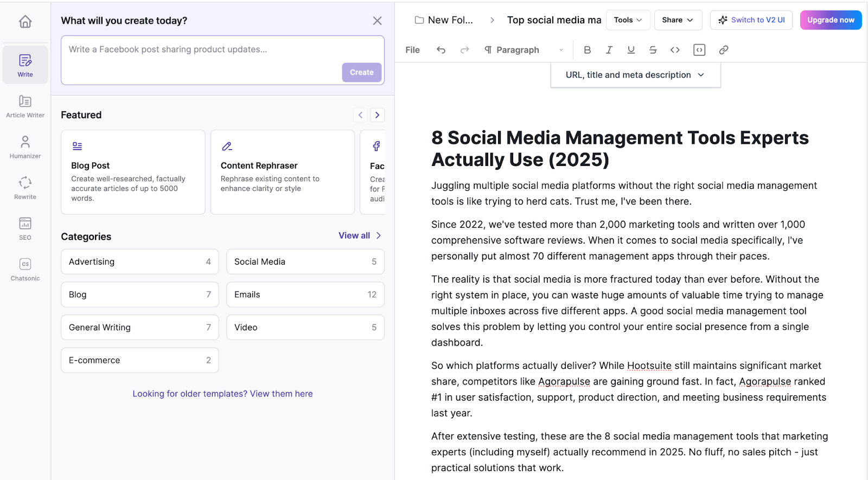Click the underlined word Hootsuite
Viewport: 868px width, 480px height.
(x=649, y=366)
